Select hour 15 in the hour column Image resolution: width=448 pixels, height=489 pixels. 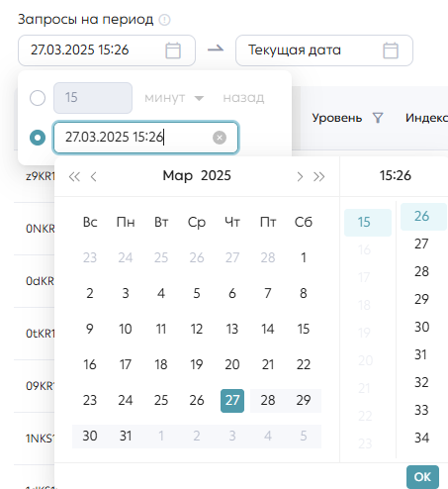click(x=368, y=223)
